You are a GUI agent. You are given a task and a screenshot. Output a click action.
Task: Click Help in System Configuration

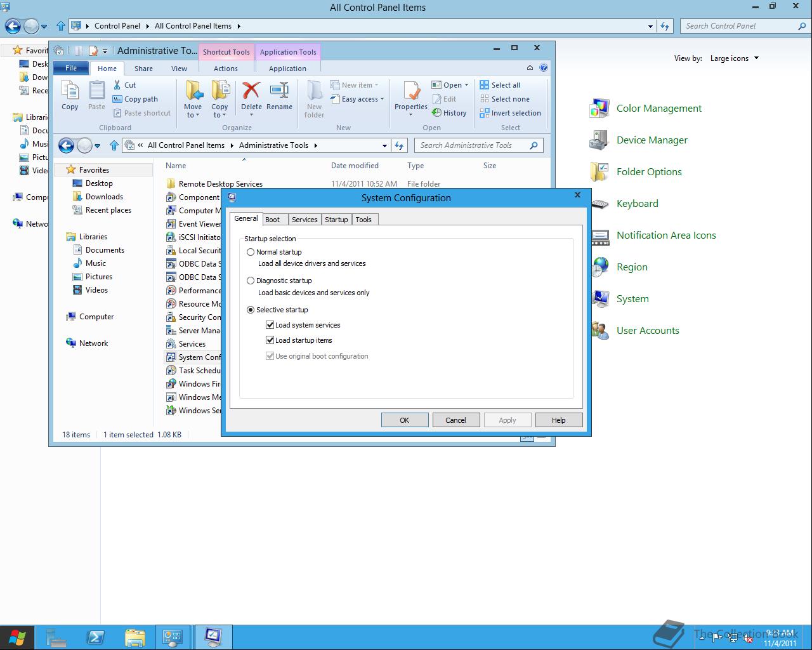(559, 420)
